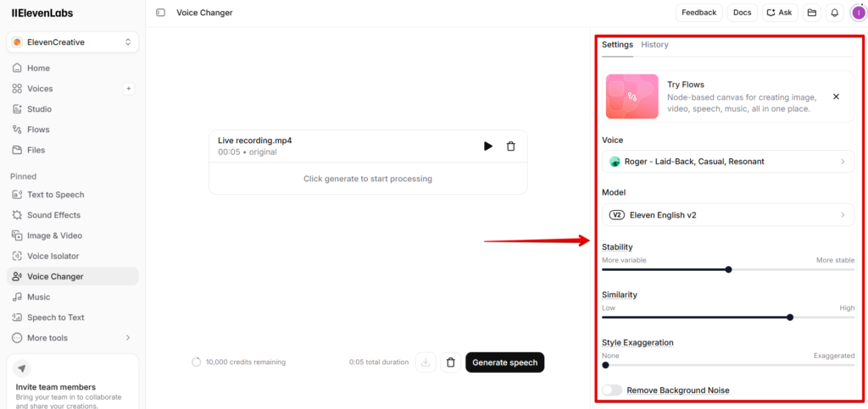Switch to the History tab

(654, 45)
